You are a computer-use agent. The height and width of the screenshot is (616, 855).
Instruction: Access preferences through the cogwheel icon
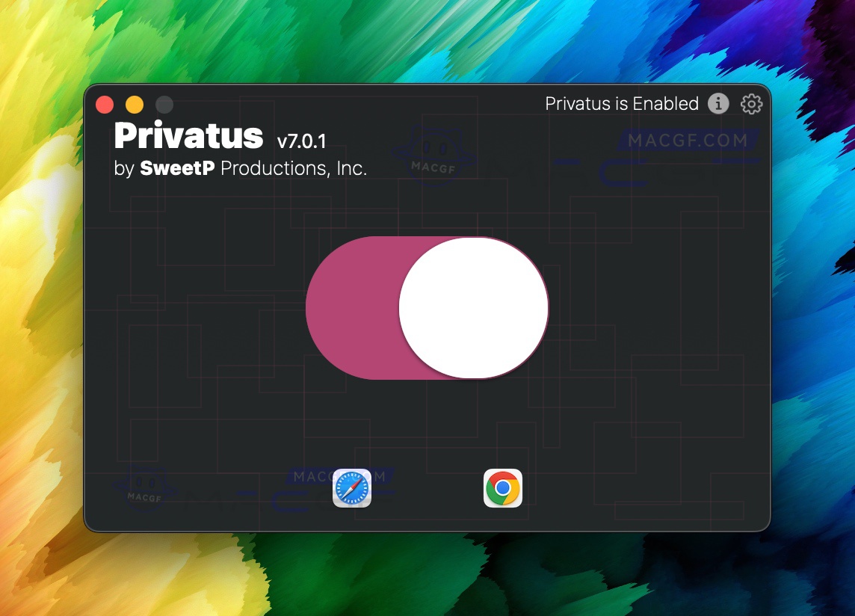[x=751, y=104]
